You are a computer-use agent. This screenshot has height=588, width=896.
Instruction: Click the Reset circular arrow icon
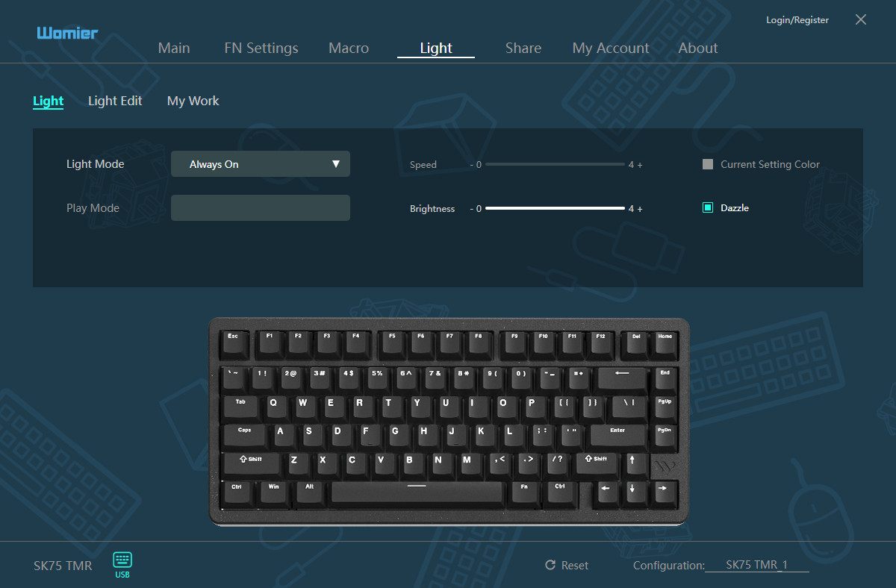click(x=550, y=566)
